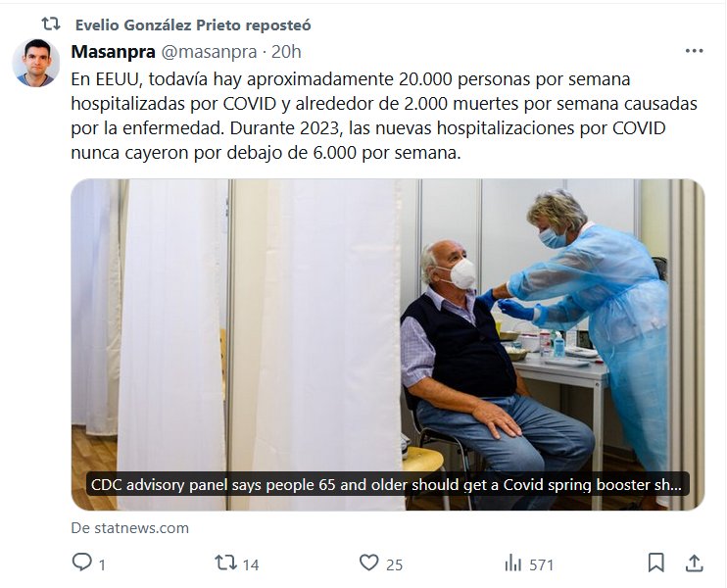Open the three-dot more options menu
Viewport: 727px width, 588px height.
point(694,51)
